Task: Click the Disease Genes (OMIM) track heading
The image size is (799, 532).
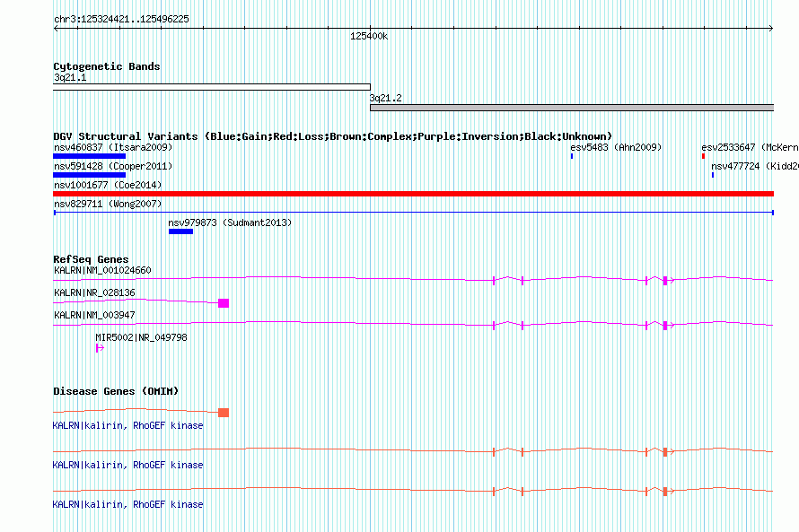Action: (x=116, y=391)
